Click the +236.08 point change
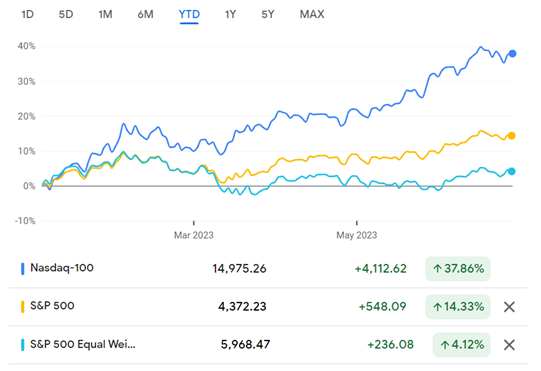541x371 pixels. pos(390,345)
